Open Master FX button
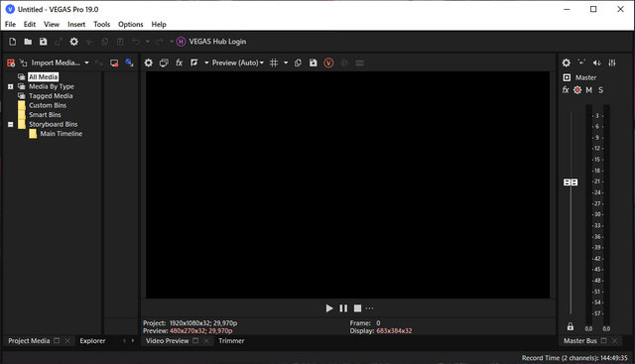The width and height of the screenshot is (635, 364). 566,90
